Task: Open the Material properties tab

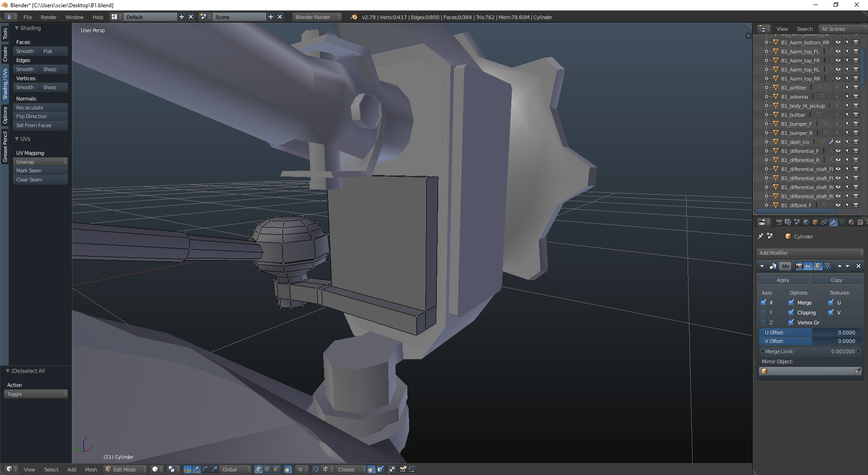Action: click(851, 222)
